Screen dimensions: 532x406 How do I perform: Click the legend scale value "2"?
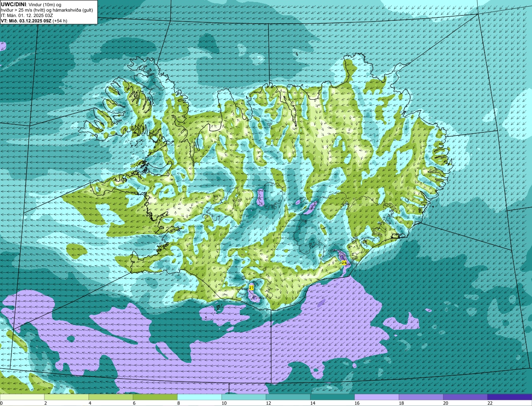(45, 403)
